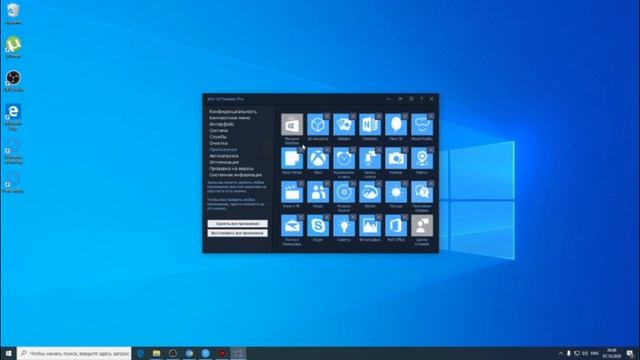This screenshot has width=640, height=360.
Task: Open the Контекстное меню section
Action: click(x=230, y=118)
